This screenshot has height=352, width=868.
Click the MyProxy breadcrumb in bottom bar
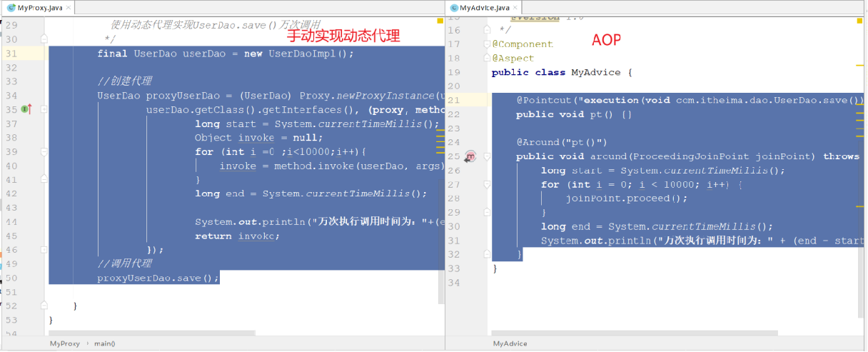point(64,343)
